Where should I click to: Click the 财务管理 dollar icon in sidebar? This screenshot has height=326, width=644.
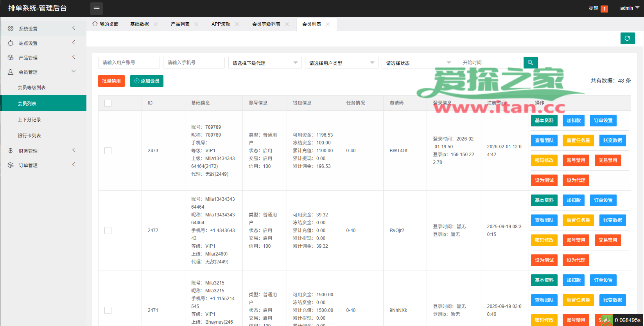point(11,151)
